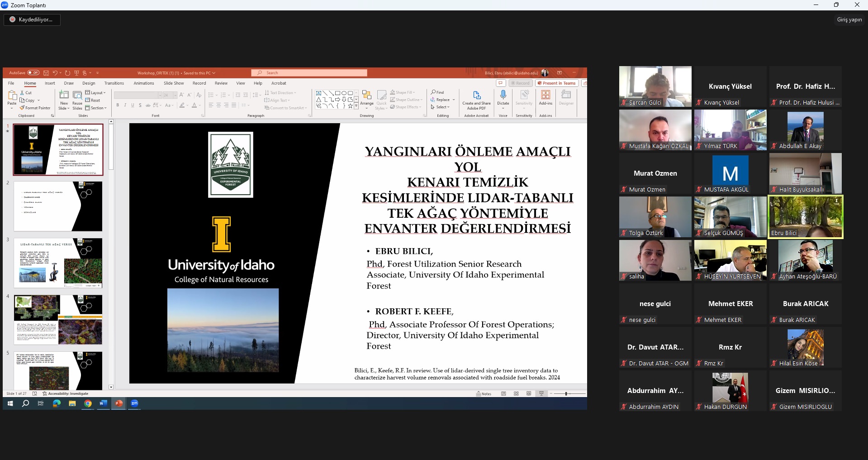
Task: Open File Explorer from the taskbar
Action: tap(72, 403)
